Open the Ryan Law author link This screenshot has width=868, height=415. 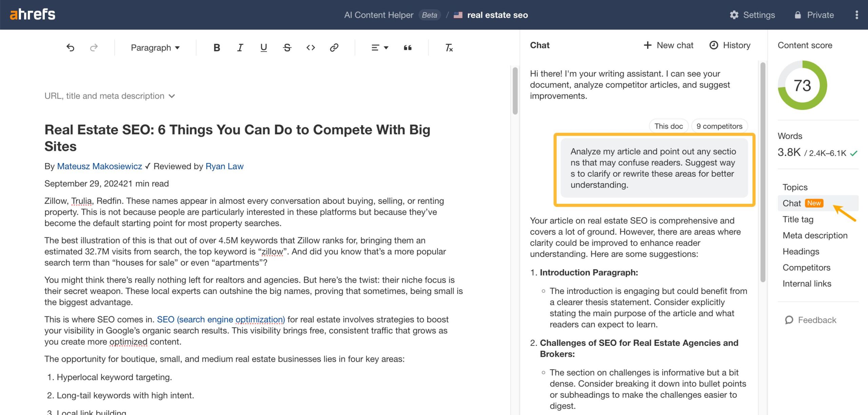224,166
